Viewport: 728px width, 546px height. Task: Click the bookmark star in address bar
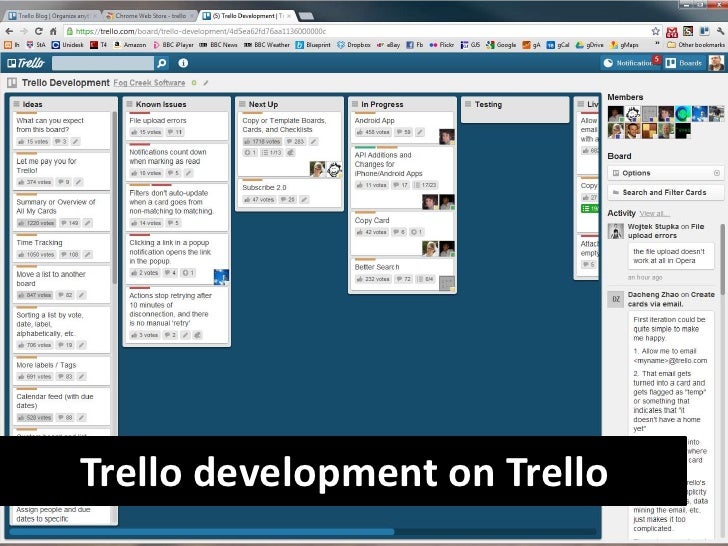click(x=655, y=31)
